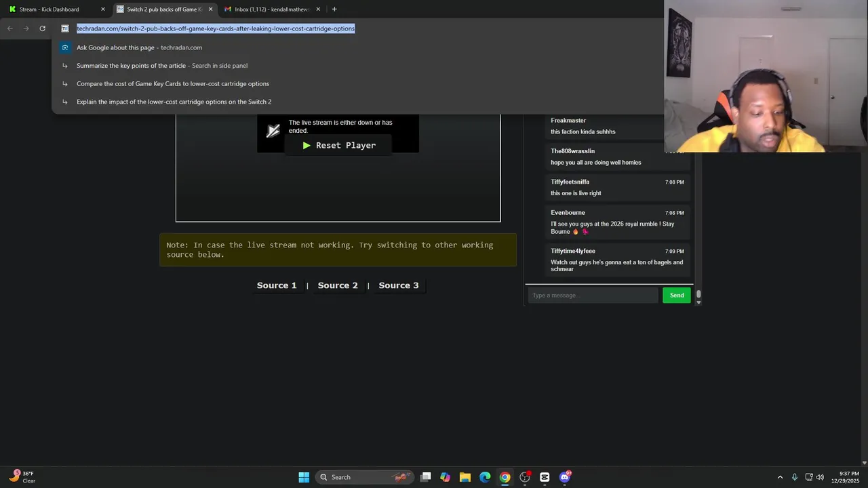Close the Gmail Inbox tab
Screen dimensions: 868x488
pyautogui.click(x=318, y=9)
